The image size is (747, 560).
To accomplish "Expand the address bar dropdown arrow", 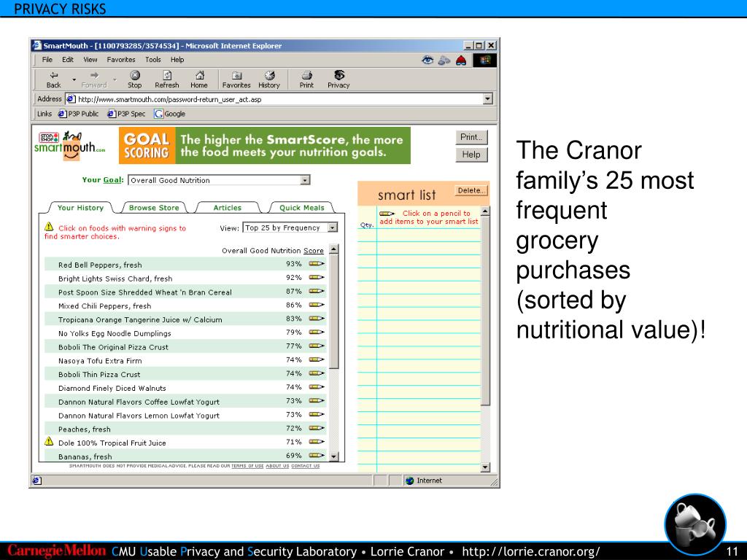I will 487,99.
